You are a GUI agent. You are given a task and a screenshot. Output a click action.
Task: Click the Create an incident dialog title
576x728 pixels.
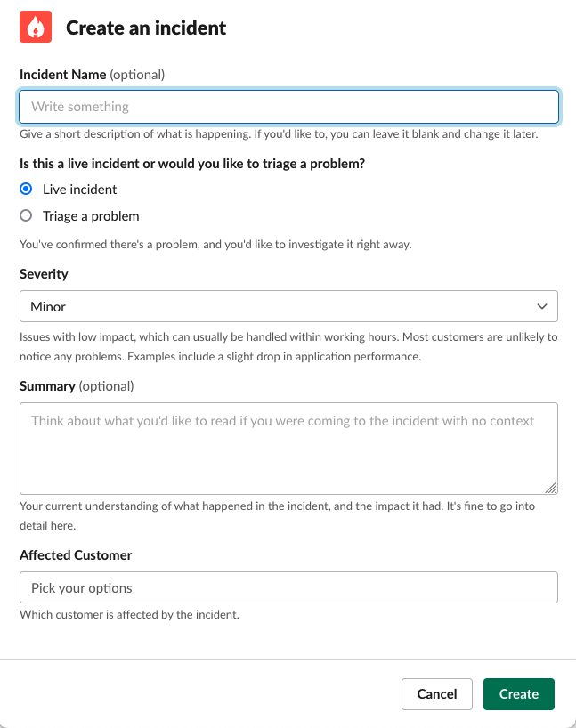pyautogui.click(x=146, y=28)
